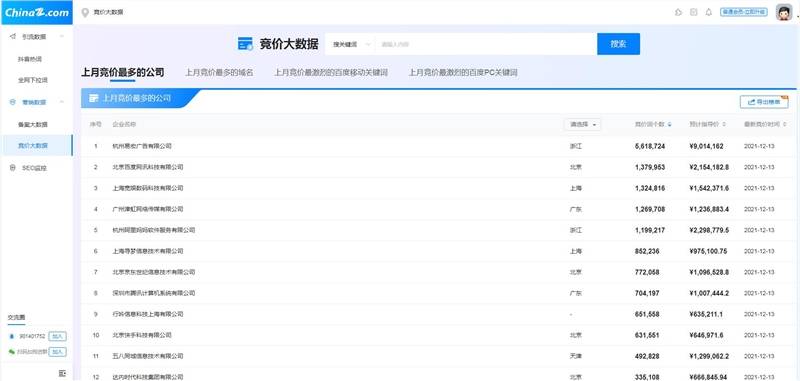800x381 pixels.
Task: Click the price value ¥975,100.75
Action: coord(708,251)
